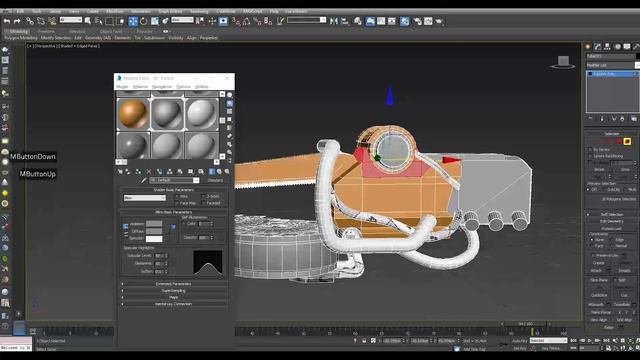Click the Ambient color swatch
This screenshot has height=360, width=640.
click(154, 224)
